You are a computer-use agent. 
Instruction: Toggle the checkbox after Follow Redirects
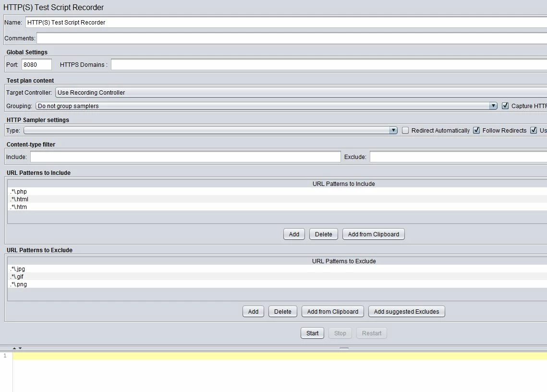534,130
